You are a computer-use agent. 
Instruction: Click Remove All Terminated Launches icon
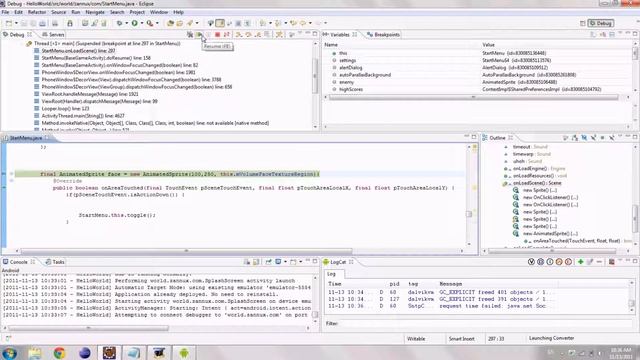click(x=190, y=35)
